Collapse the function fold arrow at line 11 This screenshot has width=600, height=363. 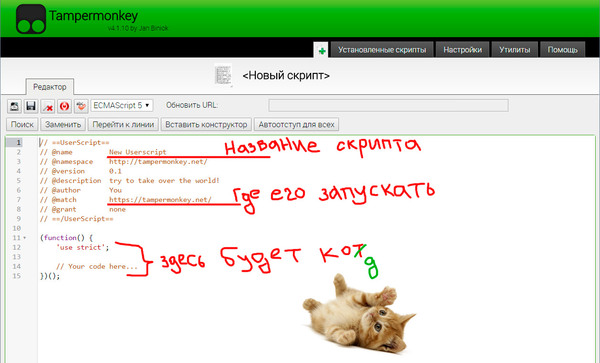click(x=25, y=238)
